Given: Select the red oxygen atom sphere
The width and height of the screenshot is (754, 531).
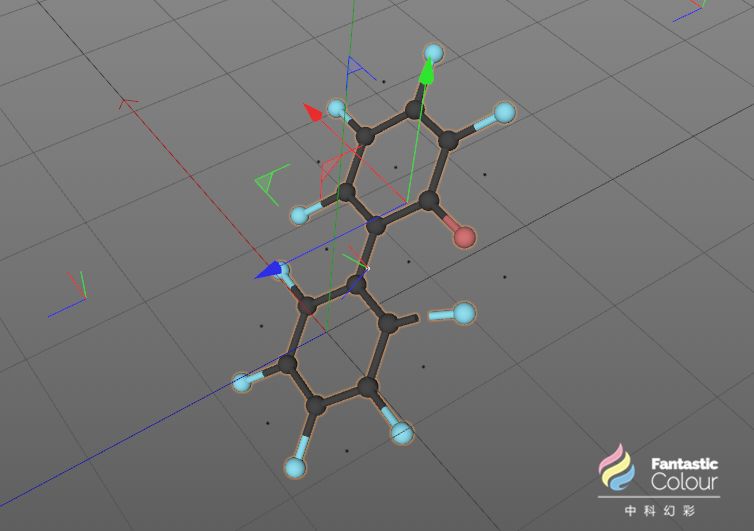Looking at the screenshot, I should (x=465, y=238).
